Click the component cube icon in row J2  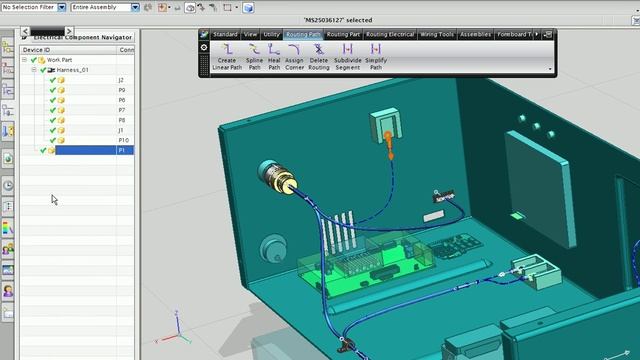tap(61, 80)
